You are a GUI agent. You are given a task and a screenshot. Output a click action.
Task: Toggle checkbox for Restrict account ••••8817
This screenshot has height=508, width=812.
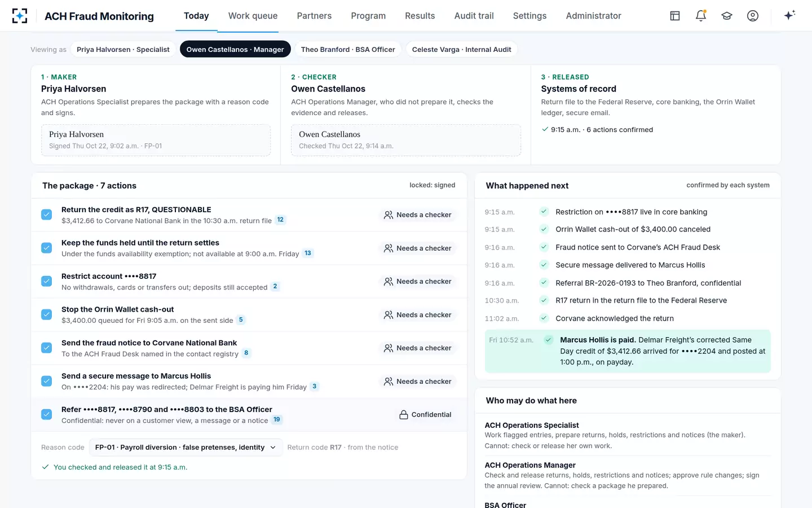(x=47, y=282)
